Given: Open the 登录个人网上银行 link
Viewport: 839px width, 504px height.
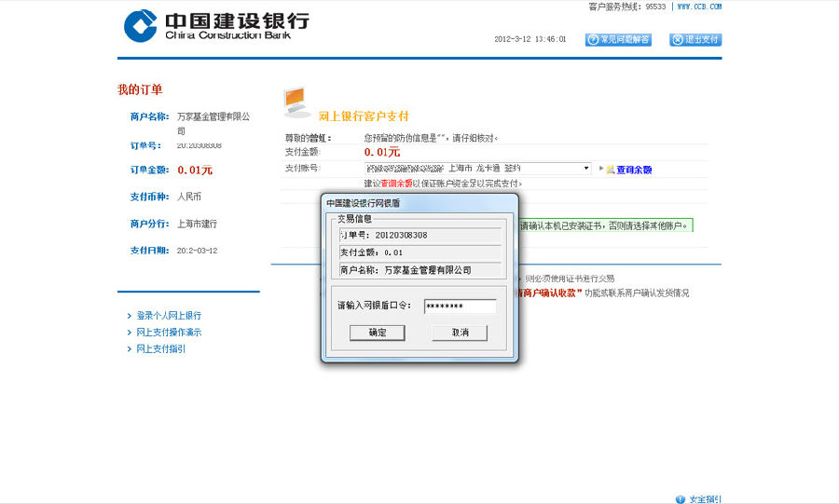Looking at the screenshot, I should tap(169, 316).
